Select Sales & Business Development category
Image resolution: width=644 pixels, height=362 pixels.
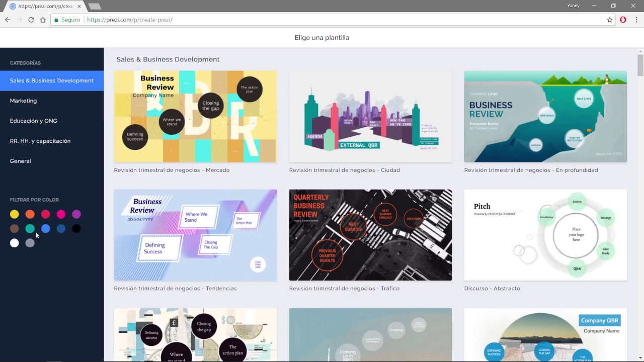click(52, 80)
